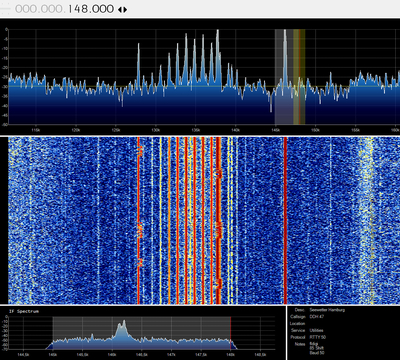Viewport: 400px width, 360px height.
Task: Click the yellow filter band in the spectrum
Action: pos(299,77)
